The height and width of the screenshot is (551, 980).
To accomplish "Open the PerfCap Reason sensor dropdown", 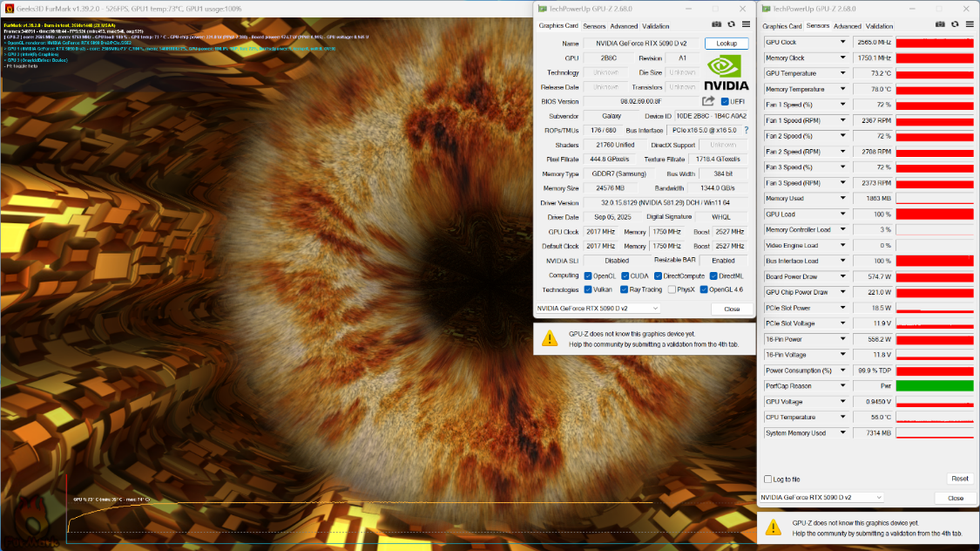I will (x=842, y=386).
